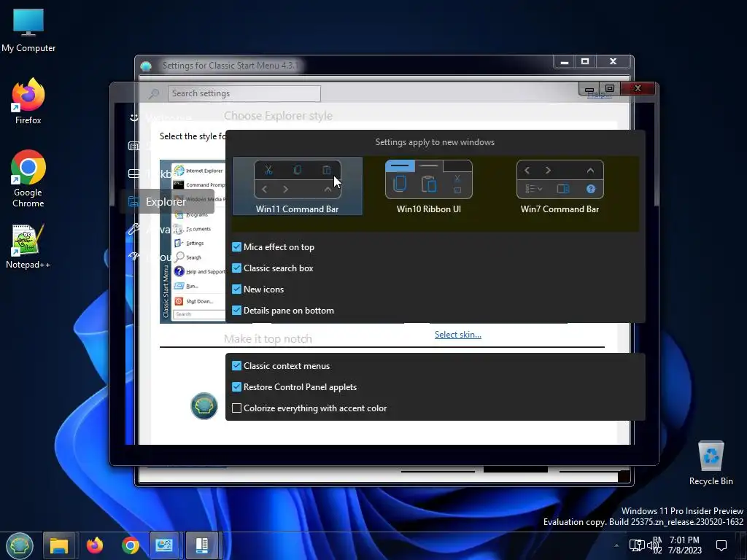Open the Select skin link
The width and height of the screenshot is (747, 560).
click(x=458, y=334)
